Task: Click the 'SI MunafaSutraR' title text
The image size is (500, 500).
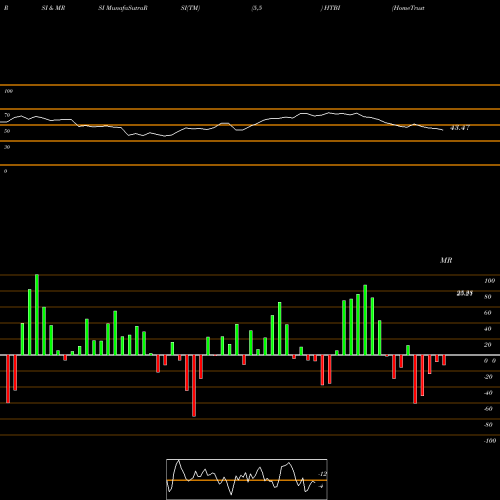Action: [123, 8]
